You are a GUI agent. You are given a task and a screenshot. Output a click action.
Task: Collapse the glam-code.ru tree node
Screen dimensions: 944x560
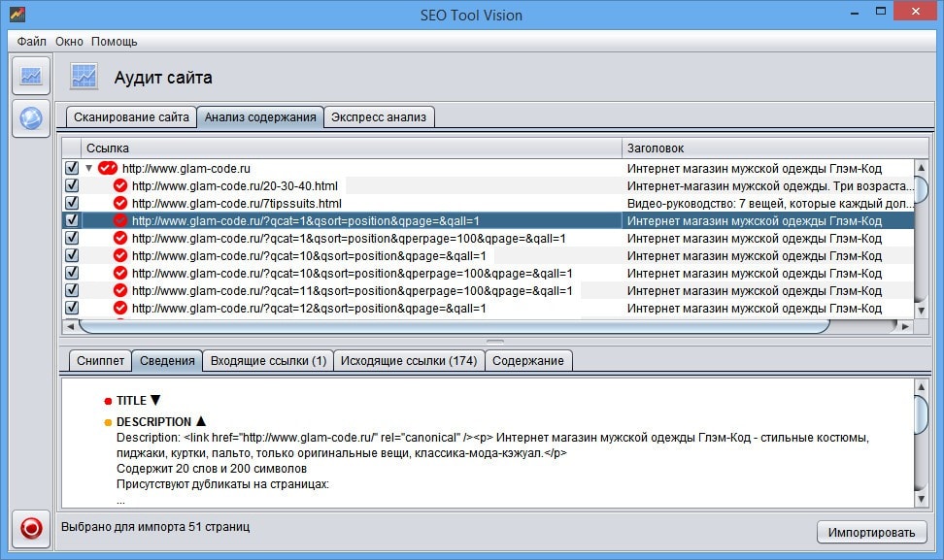pyautogui.click(x=88, y=169)
